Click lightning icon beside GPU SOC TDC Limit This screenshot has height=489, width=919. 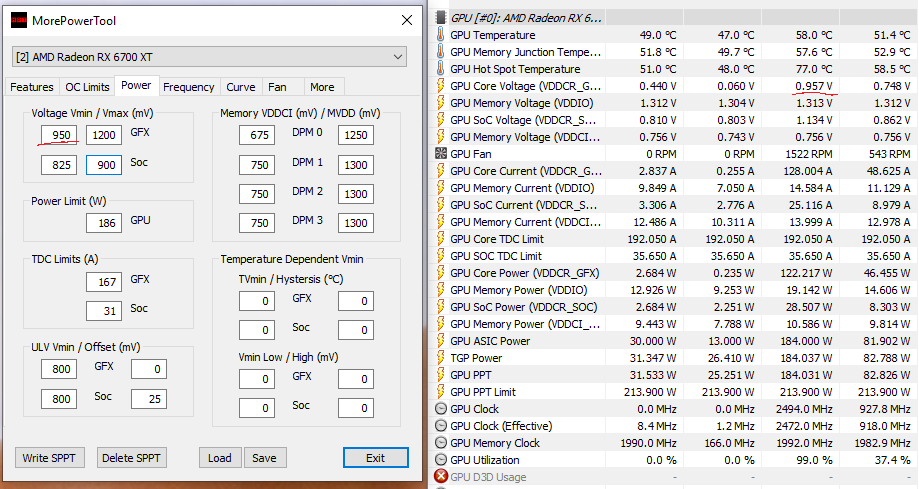click(441, 256)
